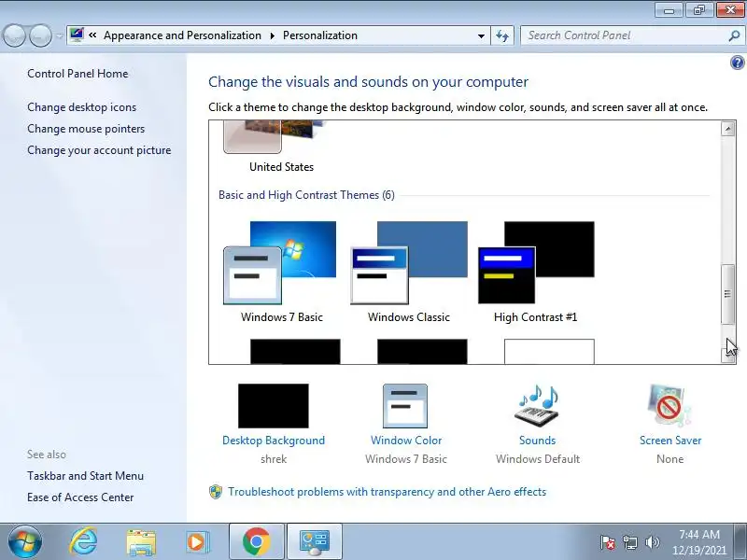The height and width of the screenshot is (560, 747).
Task: Open the Screen Saver icon
Action: click(x=669, y=406)
